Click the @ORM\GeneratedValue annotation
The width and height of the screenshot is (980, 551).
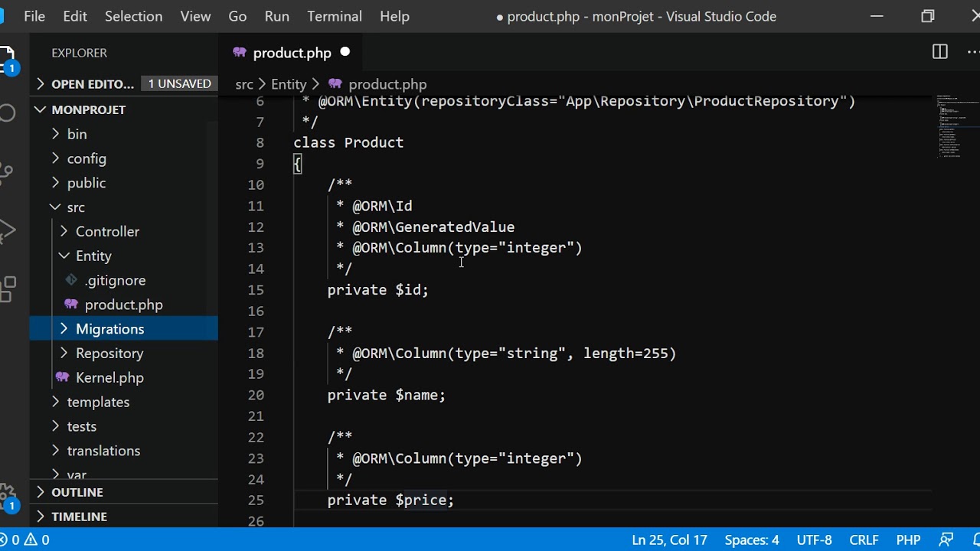coord(433,227)
